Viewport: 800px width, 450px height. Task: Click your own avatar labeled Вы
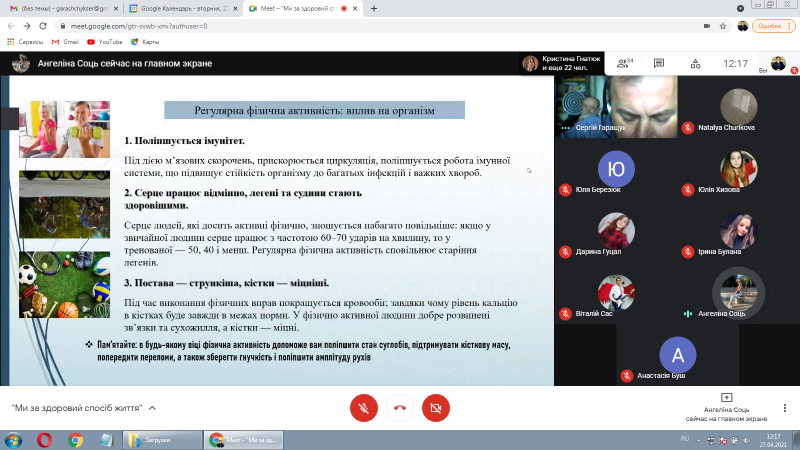pos(778,63)
